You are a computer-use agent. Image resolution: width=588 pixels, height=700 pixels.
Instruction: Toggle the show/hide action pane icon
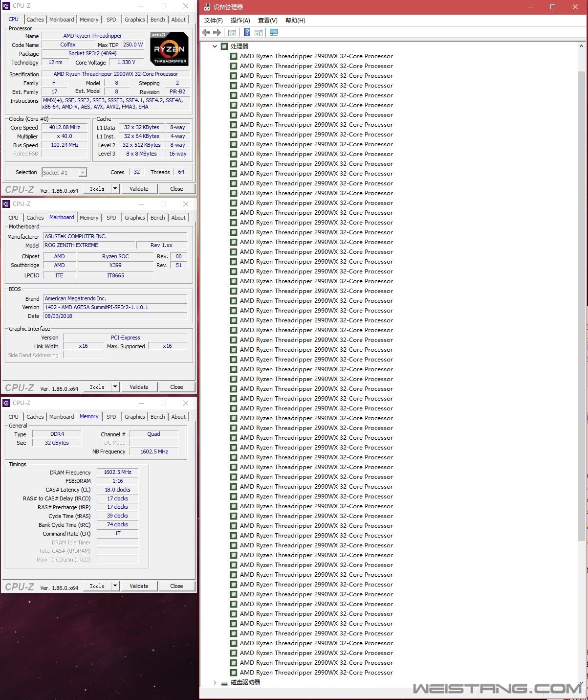(x=259, y=33)
